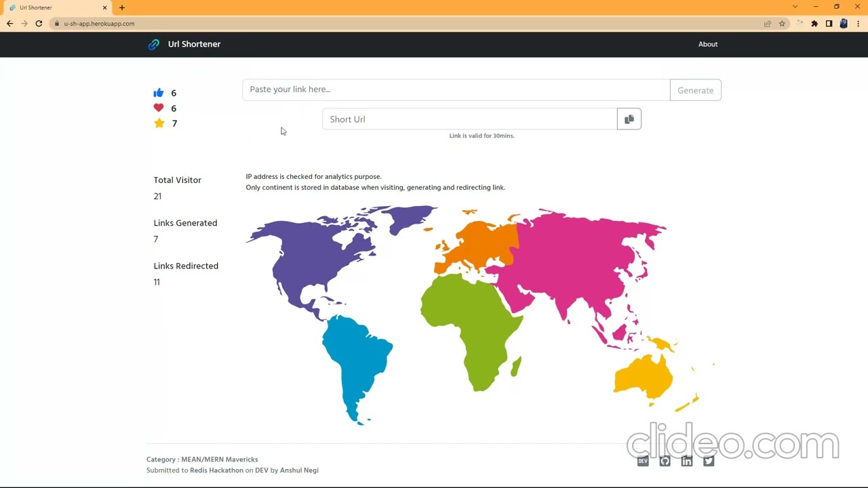Click the links redirected count 11

157,283
